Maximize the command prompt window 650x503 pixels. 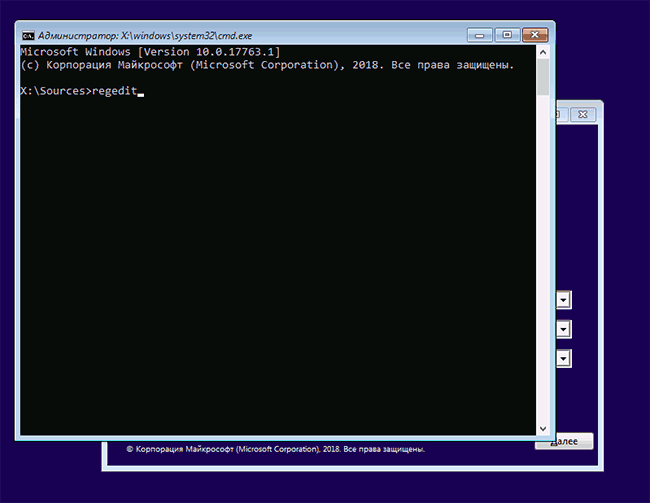[x=506, y=33]
